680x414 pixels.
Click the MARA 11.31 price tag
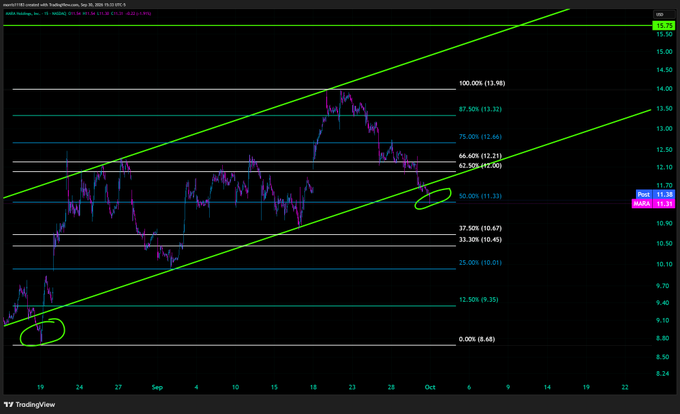pos(653,203)
